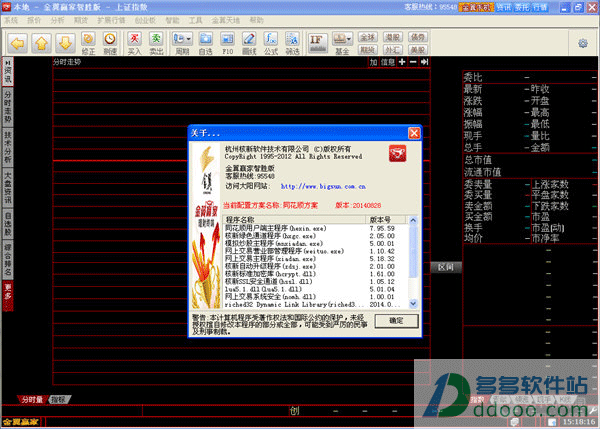The height and width of the screenshot is (429, 600).
Task: Click the IF index futures icon
Action: tap(318, 43)
